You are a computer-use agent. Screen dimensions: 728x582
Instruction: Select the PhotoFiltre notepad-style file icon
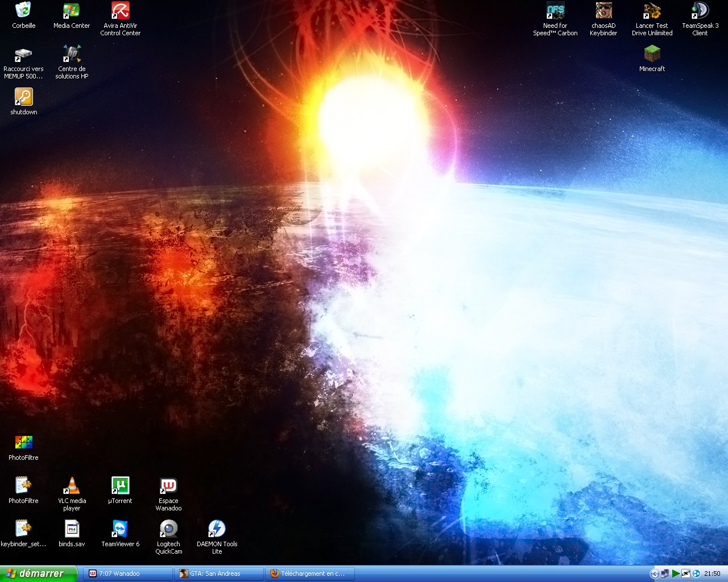pyautogui.click(x=23, y=490)
